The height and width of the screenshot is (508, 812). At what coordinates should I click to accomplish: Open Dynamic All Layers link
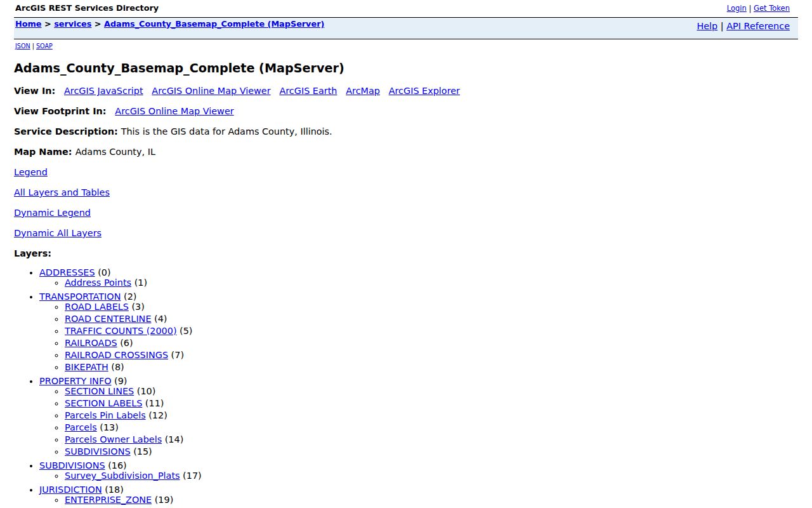pos(58,233)
